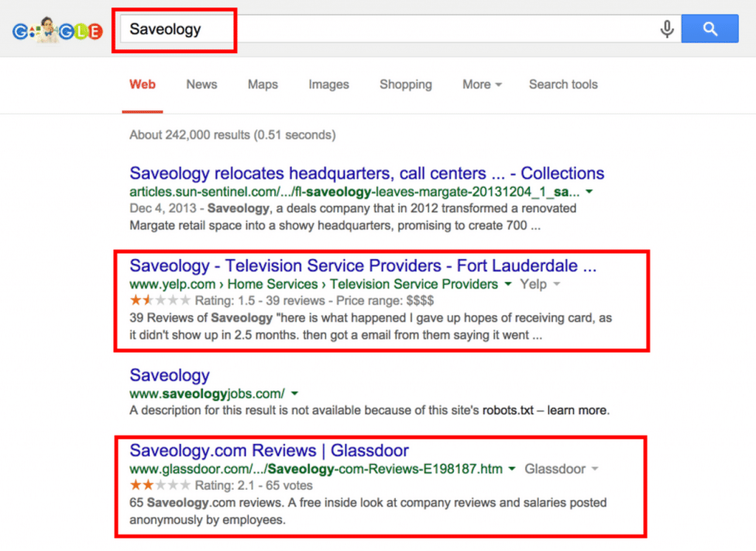This screenshot has height=551, width=756.
Task: Open Saveology relocates headquarters result
Action: (366, 173)
